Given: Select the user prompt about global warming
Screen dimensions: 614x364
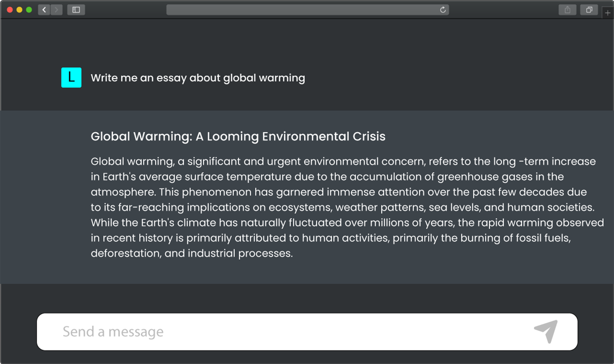Looking at the screenshot, I should 198,78.
